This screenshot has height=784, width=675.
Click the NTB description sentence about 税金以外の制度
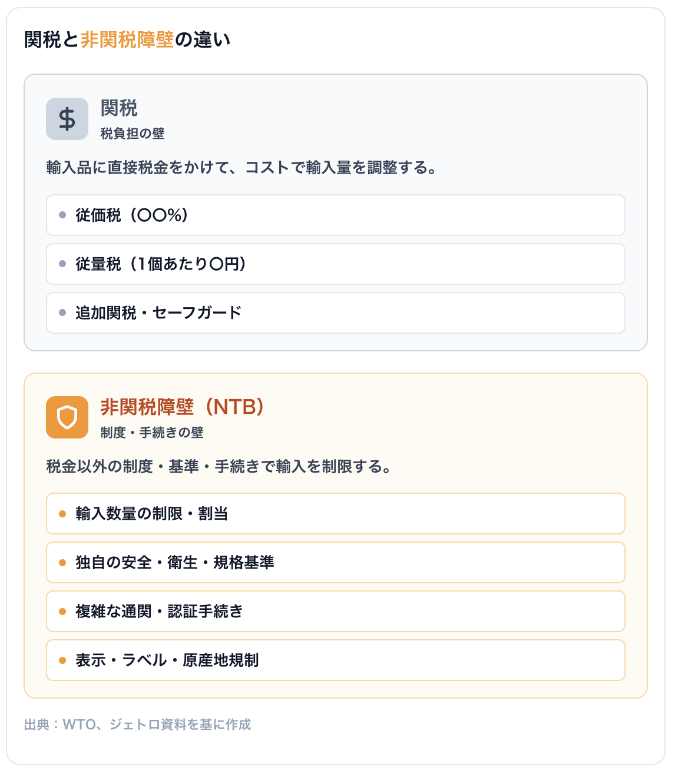click(219, 467)
